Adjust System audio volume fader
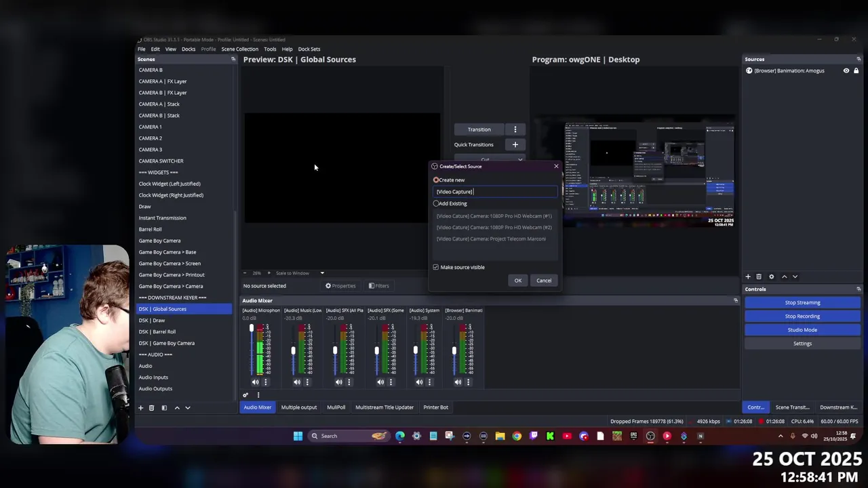The image size is (868, 488). pyautogui.click(x=416, y=350)
